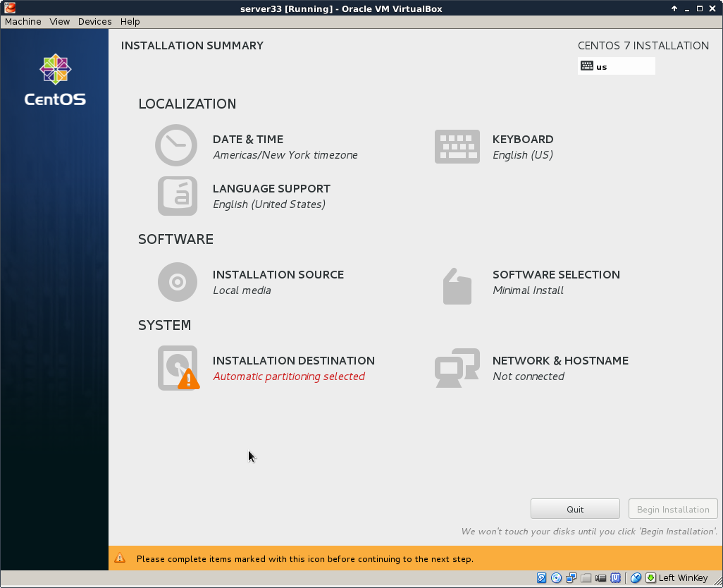Open LANGUAGE SUPPORT settings label
Image resolution: width=723 pixels, height=588 pixels.
(x=271, y=189)
